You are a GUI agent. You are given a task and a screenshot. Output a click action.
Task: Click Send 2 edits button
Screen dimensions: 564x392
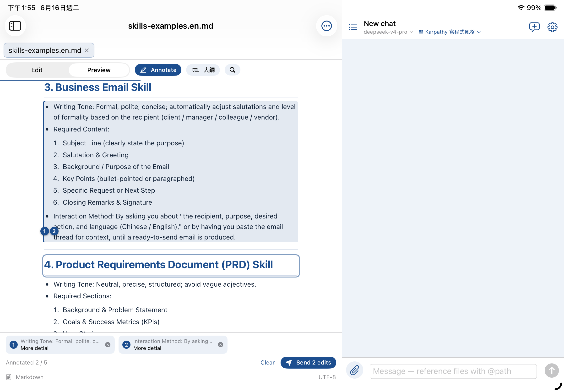pos(308,362)
